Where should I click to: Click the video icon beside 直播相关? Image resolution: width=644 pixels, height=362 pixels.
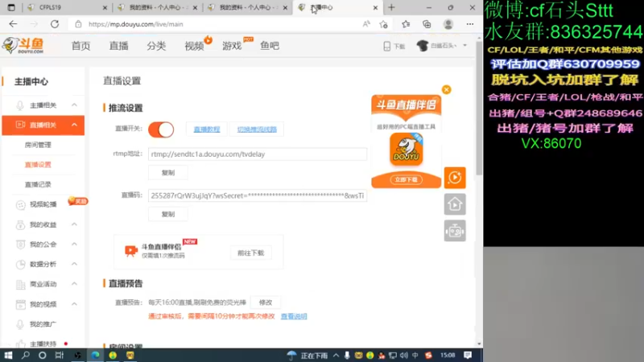(20, 125)
